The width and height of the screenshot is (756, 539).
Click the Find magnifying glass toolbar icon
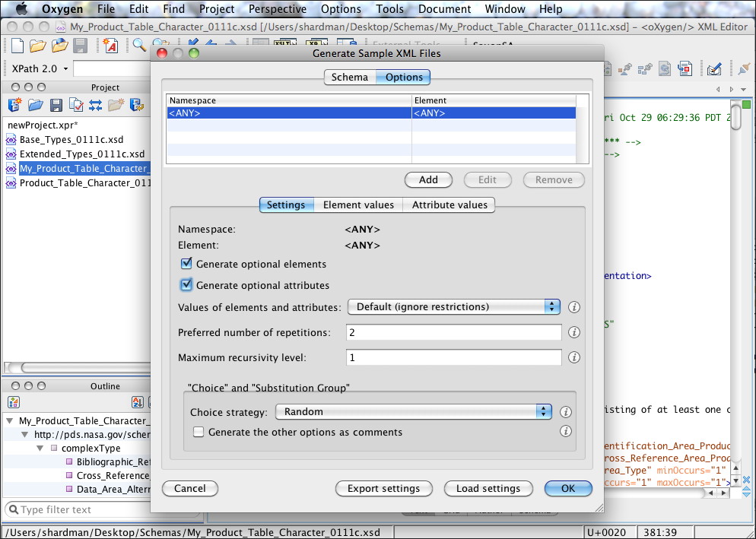tap(139, 46)
